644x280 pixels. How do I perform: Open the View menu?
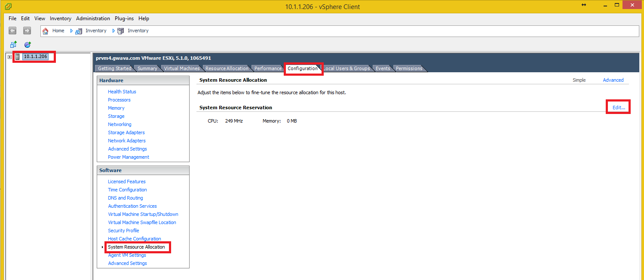tap(40, 18)
